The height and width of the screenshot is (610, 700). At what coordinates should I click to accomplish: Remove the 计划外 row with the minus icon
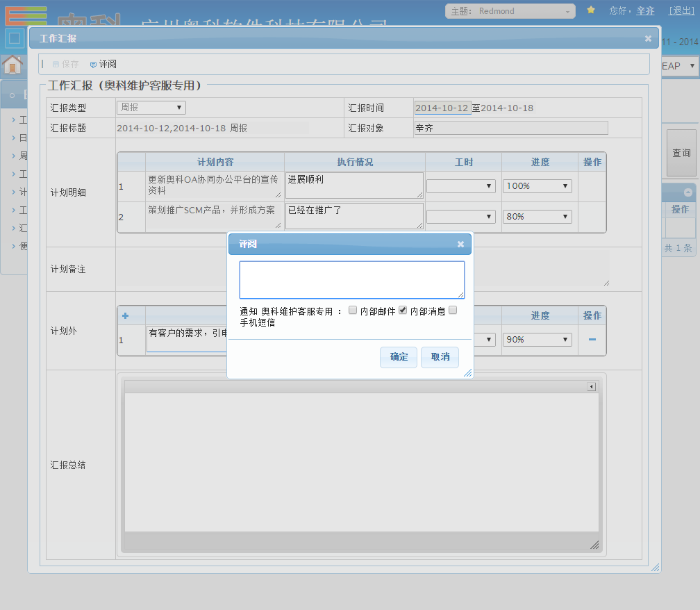(x=592, y=340)
